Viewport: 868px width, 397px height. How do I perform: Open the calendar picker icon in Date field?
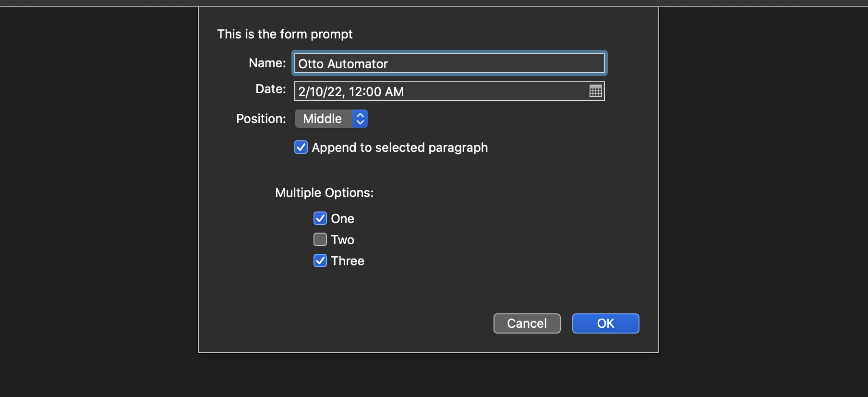[x=595, y=91]
